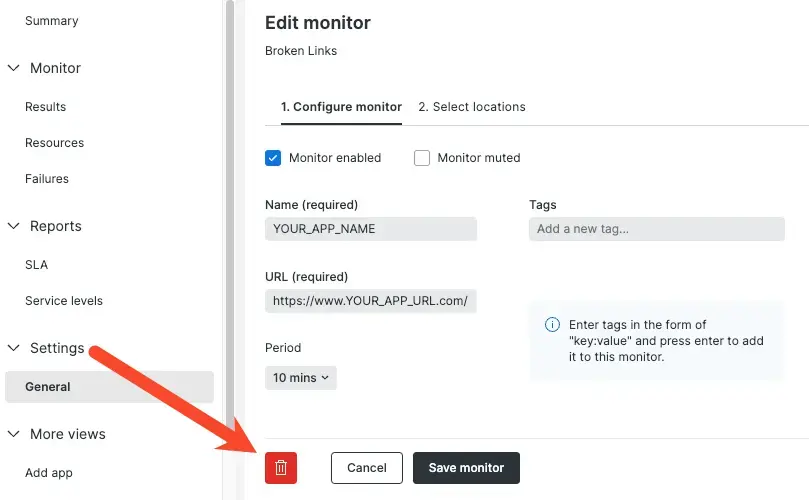The width and height of the screenshot is (809, 500).
Task: Go to SLA report
Action: (36, 265)
